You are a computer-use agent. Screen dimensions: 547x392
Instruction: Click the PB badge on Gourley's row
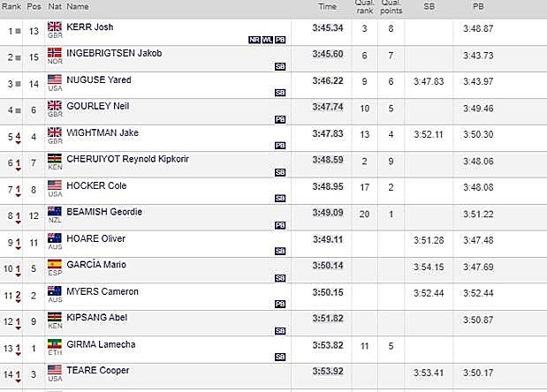[x=280, y=119]
